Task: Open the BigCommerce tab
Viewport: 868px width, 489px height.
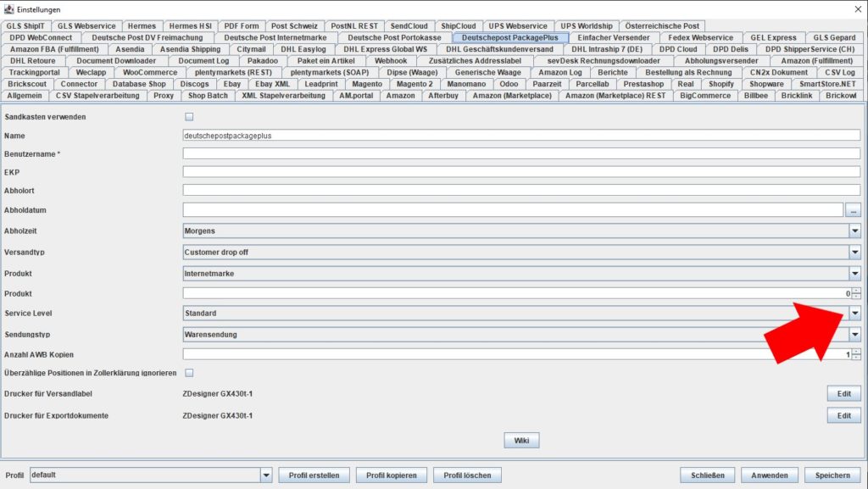Action: click(x=705, y=96)
